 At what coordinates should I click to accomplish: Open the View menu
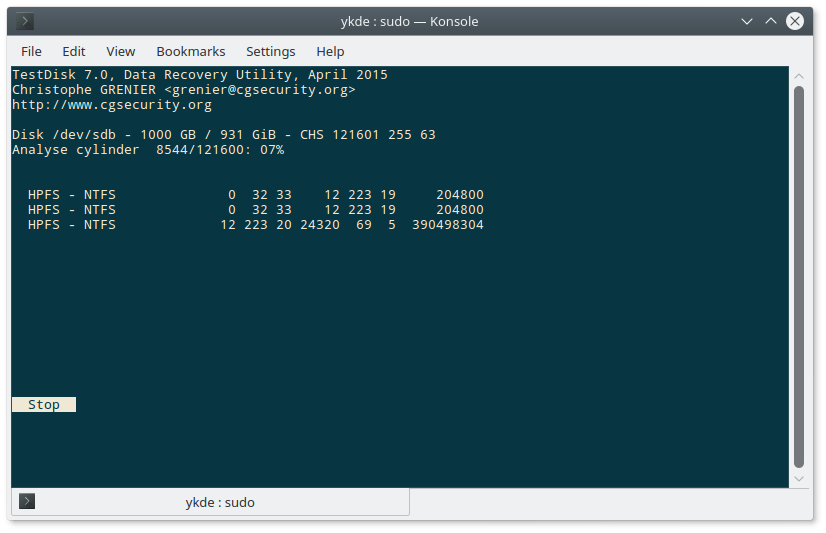pos(121,52)
